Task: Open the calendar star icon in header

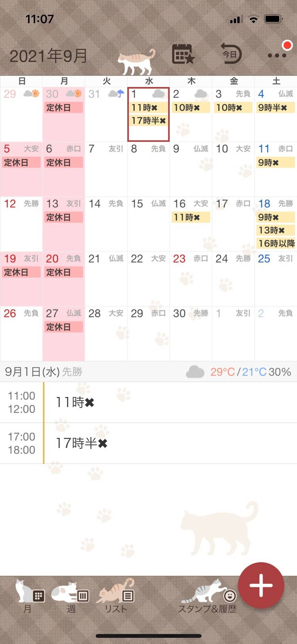Action: coord(183,54)
